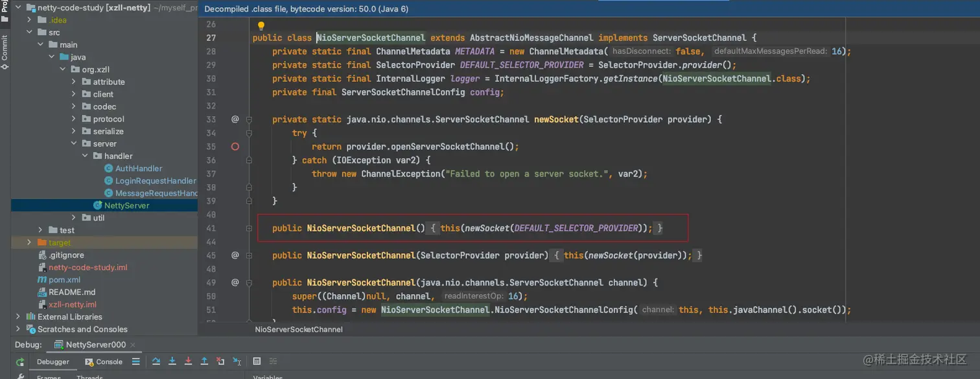Expand the folded constructor on line 41
The width and height of the screenshot is (980, 379).
249,228
